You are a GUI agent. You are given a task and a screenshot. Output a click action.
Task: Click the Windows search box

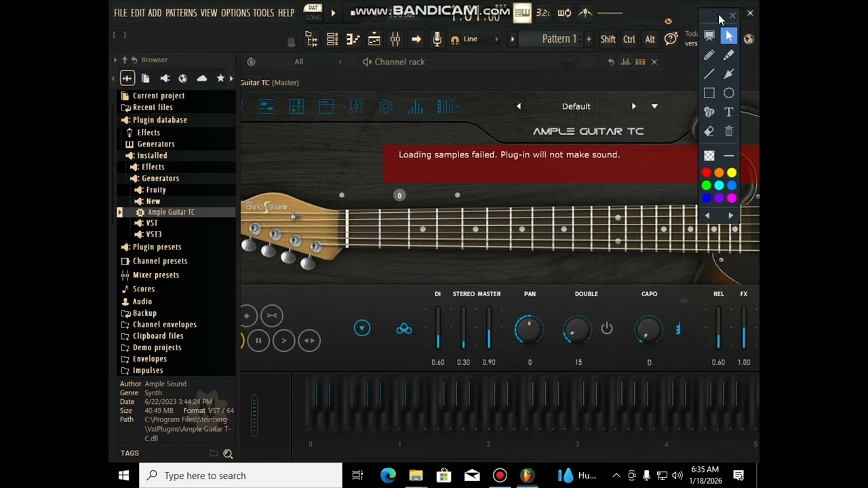tap(241, 476)
